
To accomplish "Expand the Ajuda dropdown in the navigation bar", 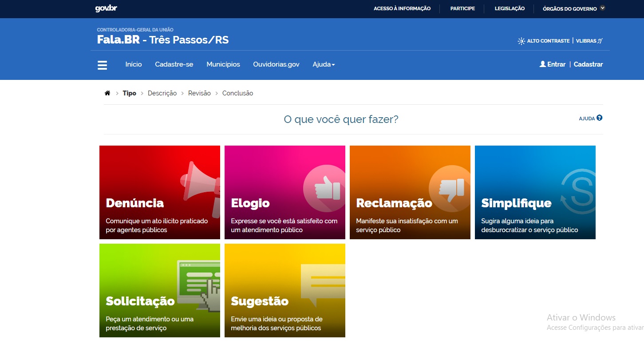I will click(x=324, y=64).
